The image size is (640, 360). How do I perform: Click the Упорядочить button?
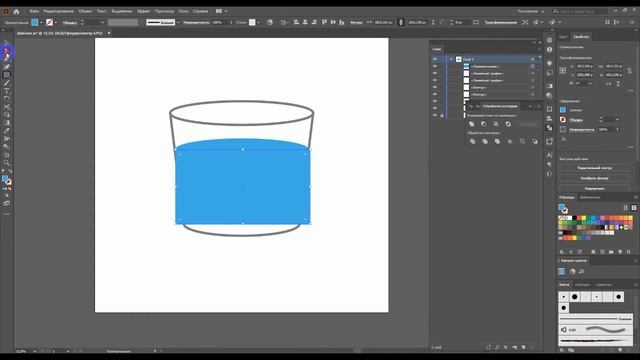pos(594,189)
